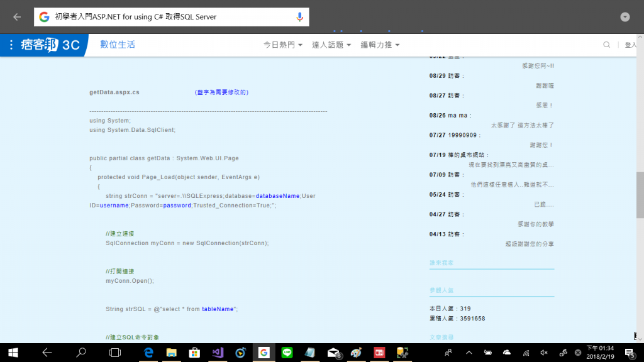The height and width of the screenshot is (362, 644).
Task: Click the 登入 login link
Action: (630, 45)
